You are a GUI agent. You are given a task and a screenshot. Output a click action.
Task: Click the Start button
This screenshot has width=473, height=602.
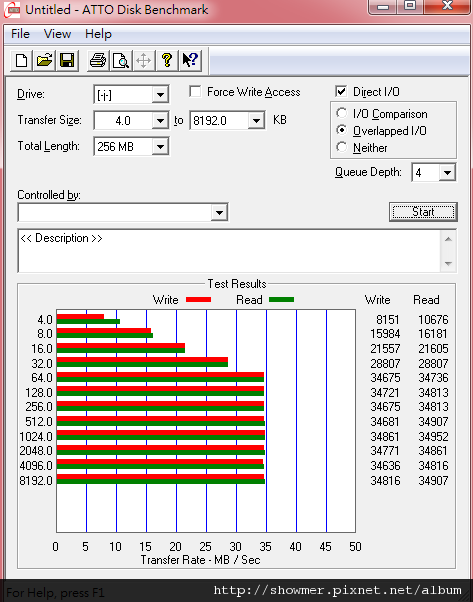pos(423,212)
